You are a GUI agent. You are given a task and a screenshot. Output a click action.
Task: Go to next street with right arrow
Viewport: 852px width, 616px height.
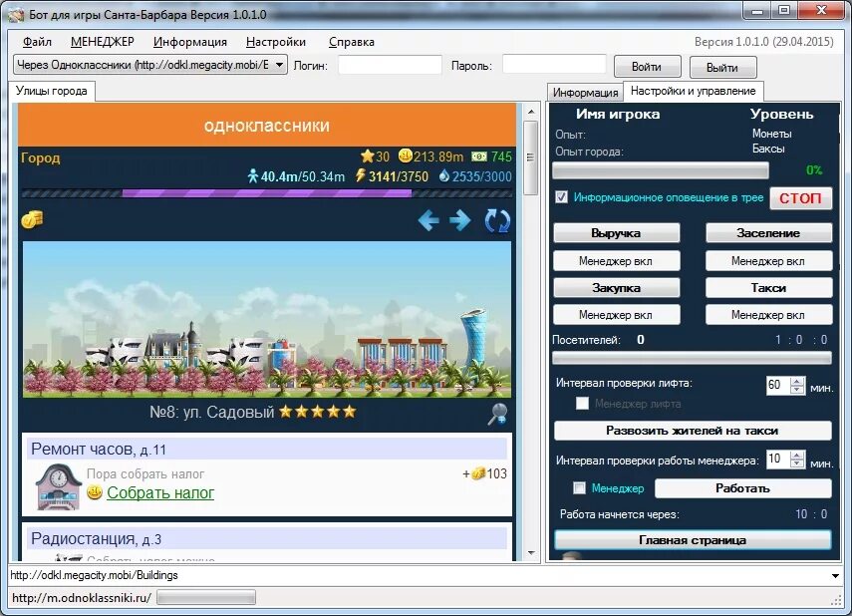point(460,220)
